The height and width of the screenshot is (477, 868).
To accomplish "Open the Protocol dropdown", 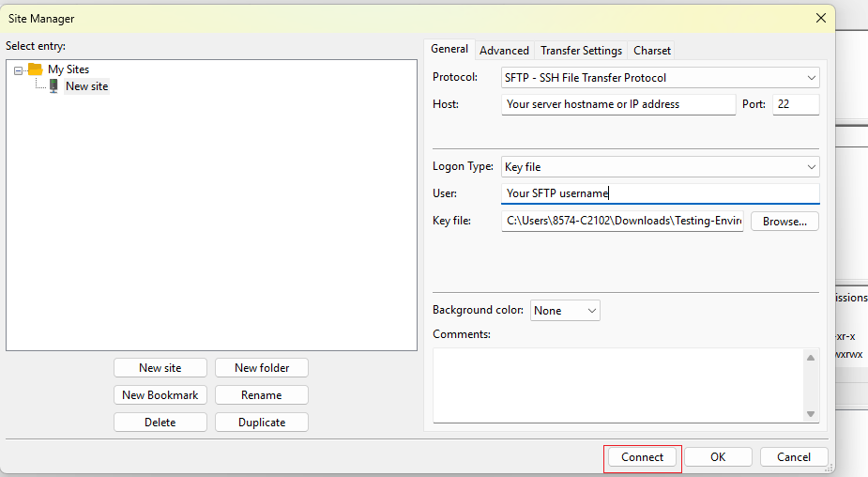I will click(x=660, y=78).
